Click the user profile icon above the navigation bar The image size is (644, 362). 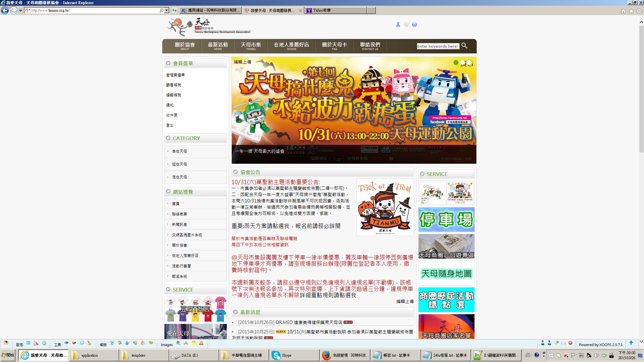pos(398,25)
